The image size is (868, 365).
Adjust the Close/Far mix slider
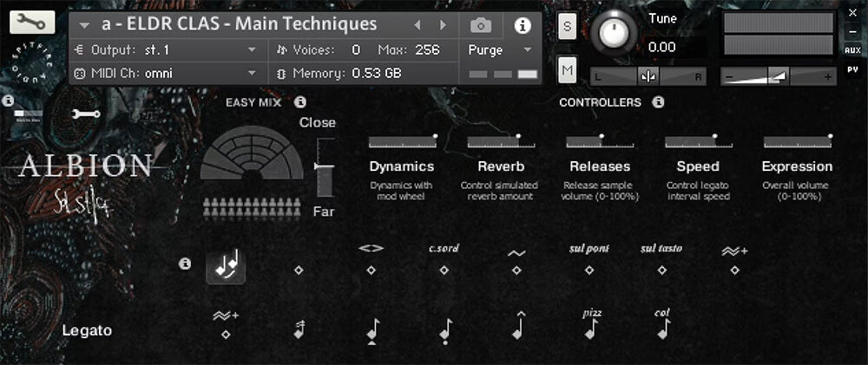324,167
